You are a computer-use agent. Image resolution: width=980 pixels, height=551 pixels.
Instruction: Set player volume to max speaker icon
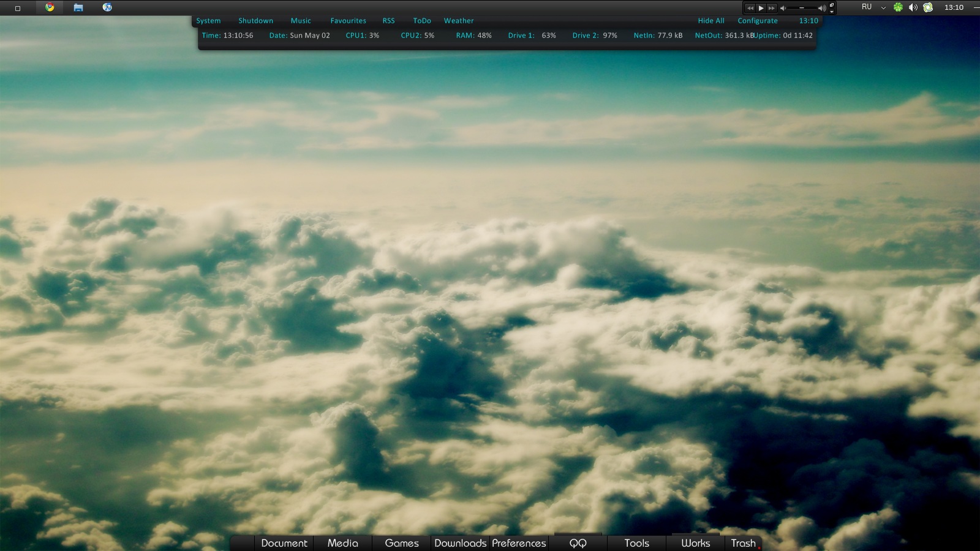click(x=822, y=8)
